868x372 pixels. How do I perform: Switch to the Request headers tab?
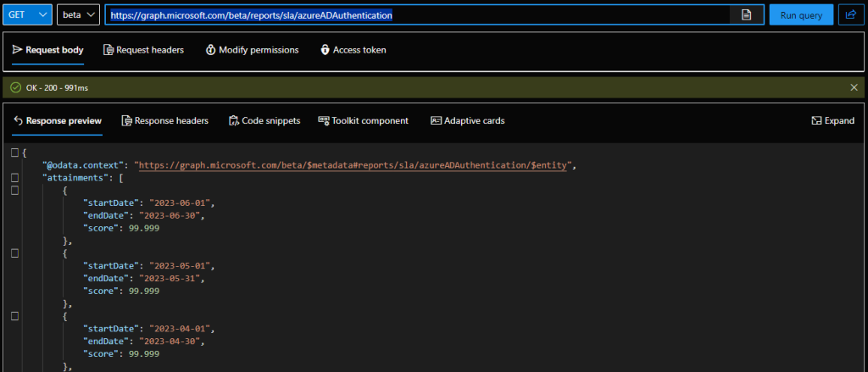pyautogui.click(x=143, y=50)
